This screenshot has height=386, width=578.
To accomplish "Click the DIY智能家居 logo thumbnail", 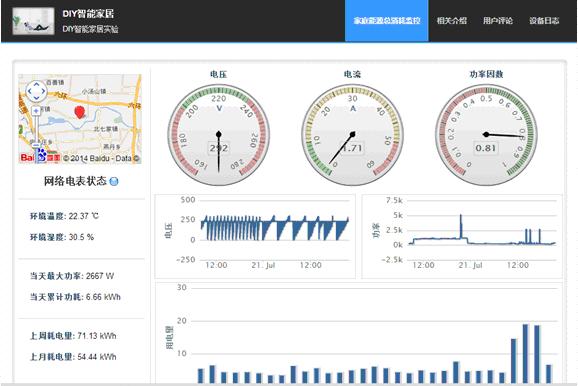I will click(x=33, y=21).
